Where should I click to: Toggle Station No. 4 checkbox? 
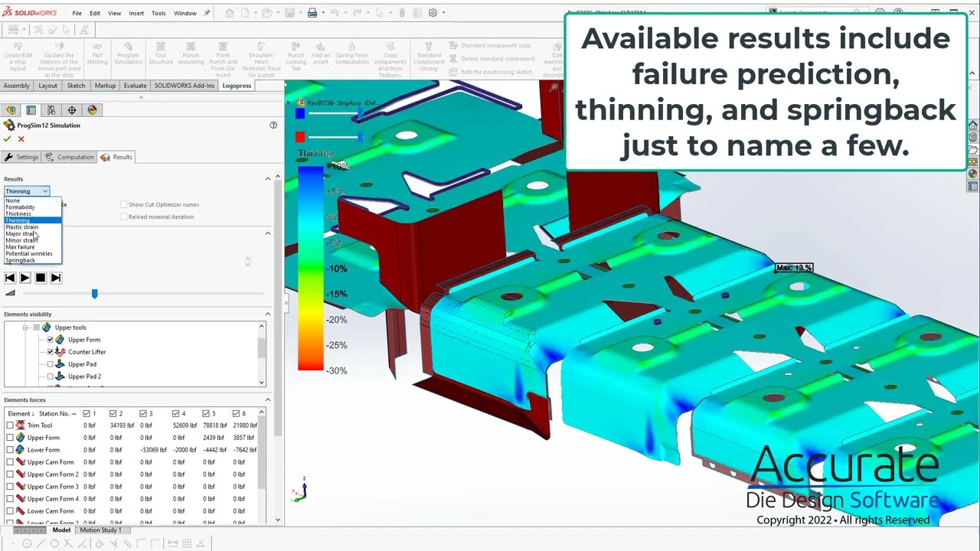click(x=176, y=413)
